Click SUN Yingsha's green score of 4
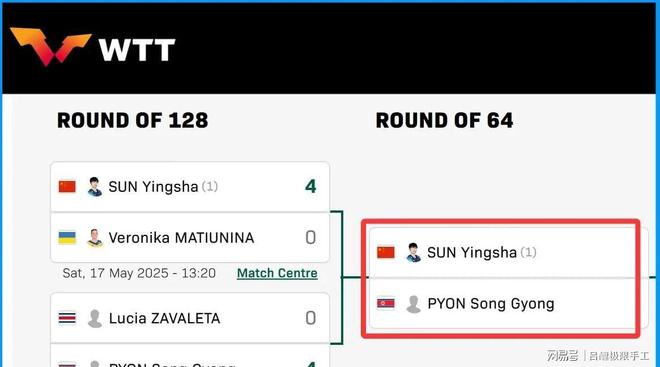This screenshot has width=660, height=367. [311, 186]
